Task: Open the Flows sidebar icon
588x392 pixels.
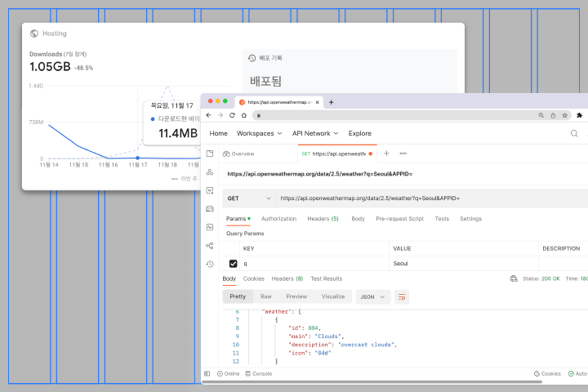Action: (210, 246)
